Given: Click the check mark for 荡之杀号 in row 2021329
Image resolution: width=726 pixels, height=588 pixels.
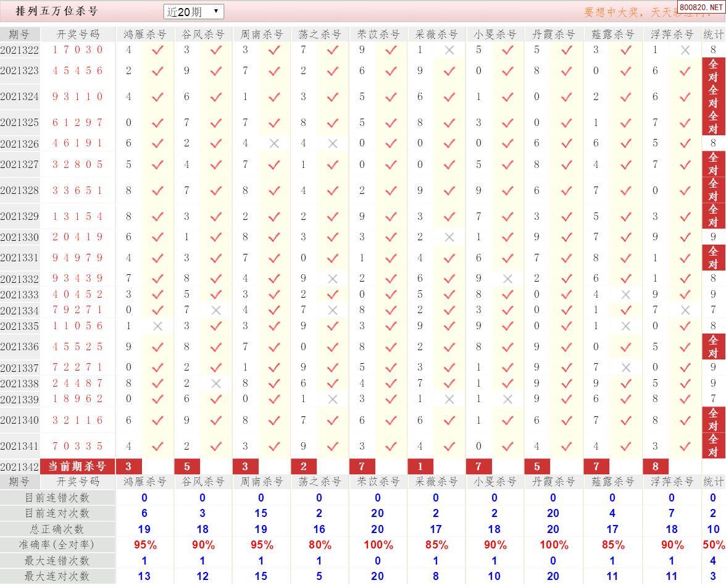Looking at the screenshot, I should click(x=332, y=216).
